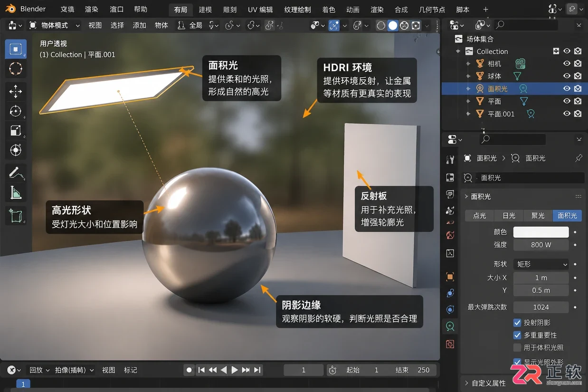
Task: Switch to the UV 编辑 workspace tab
Action: (x=261, y=10)
